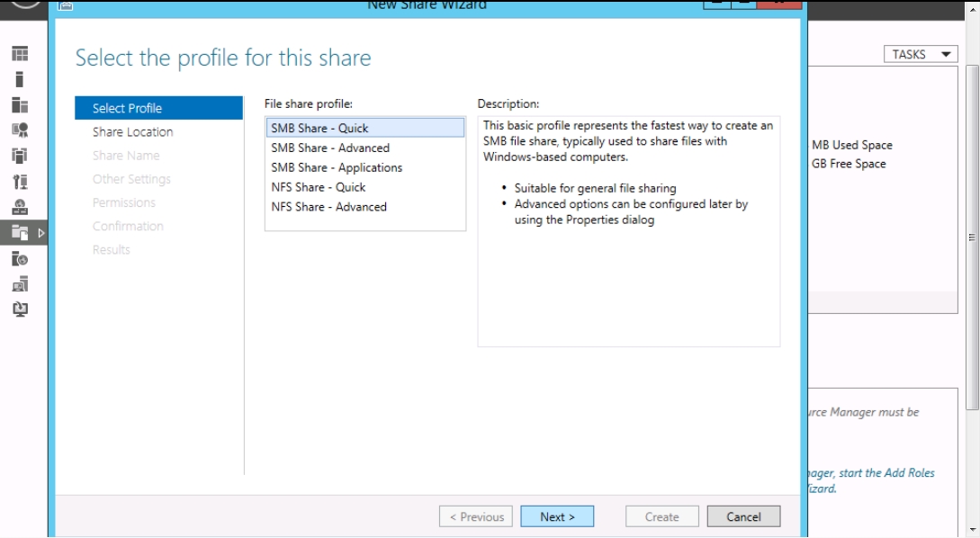980x538 pixels.
Task: Click the Add Roles wizard link
Action: [871, 480]
